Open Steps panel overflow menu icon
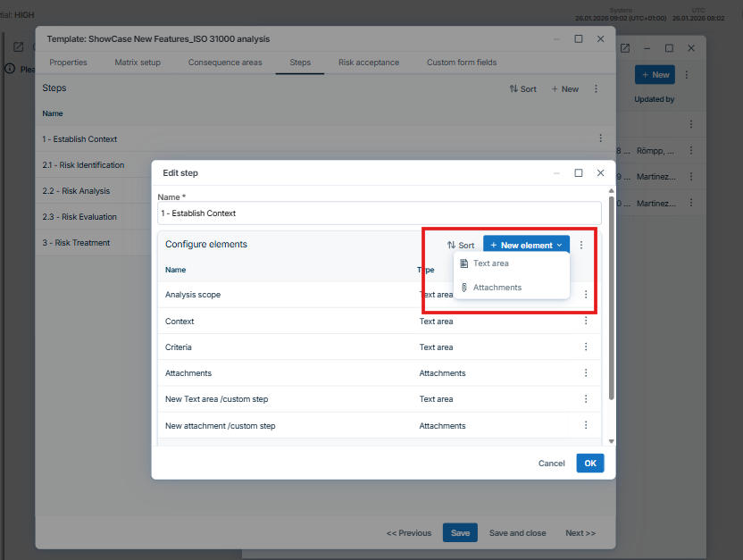Viewport: 743px width, 560px height. [x=597, y=88]
